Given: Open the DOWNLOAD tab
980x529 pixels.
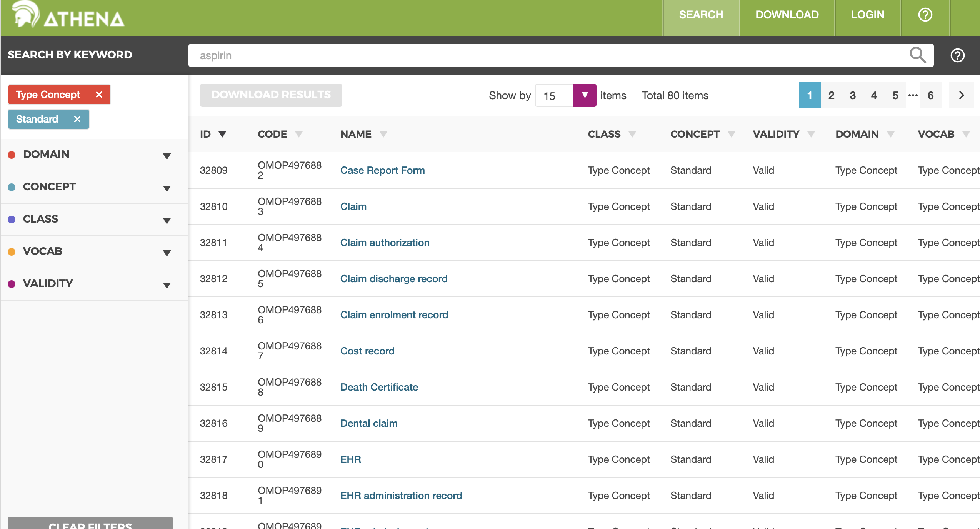Looking at the screenshot, I should click(x=787, y=15).
